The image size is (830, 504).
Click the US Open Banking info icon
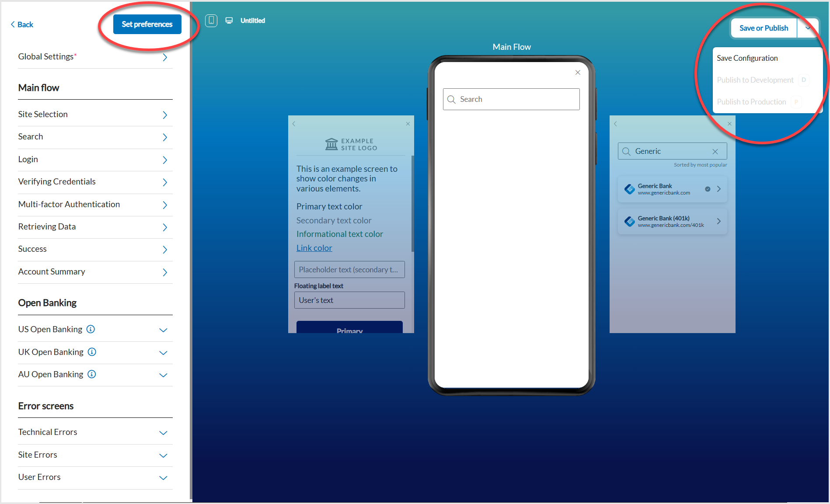click(91, 329)
